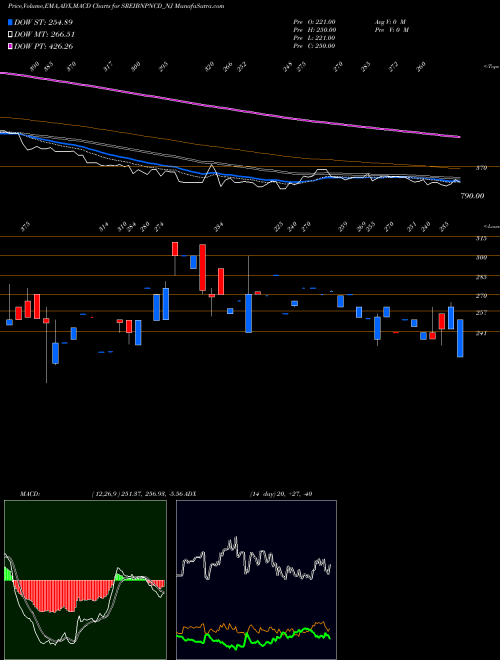Click the 315 price axis label

481,239
